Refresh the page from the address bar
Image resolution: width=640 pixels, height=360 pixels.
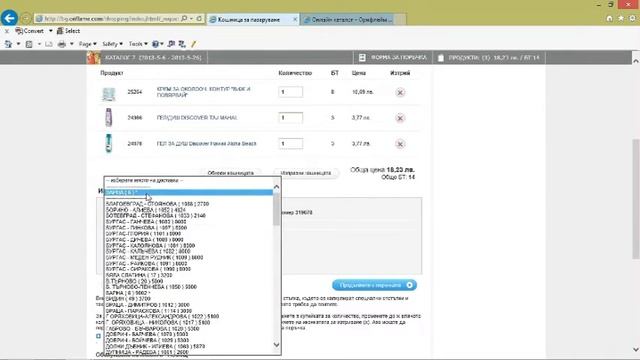point(199,19)
